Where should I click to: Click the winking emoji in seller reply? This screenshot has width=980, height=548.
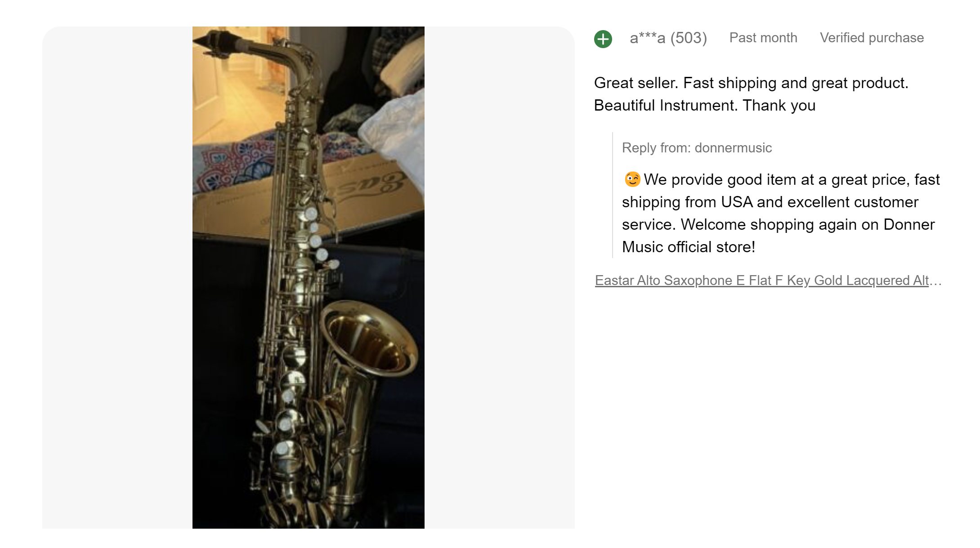tap(632, 179)
